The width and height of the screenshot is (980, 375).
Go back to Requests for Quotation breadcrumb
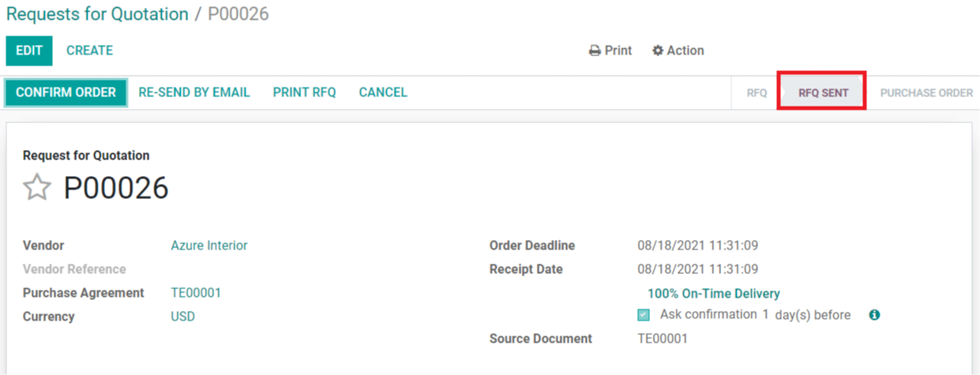(x=97, y=14)
